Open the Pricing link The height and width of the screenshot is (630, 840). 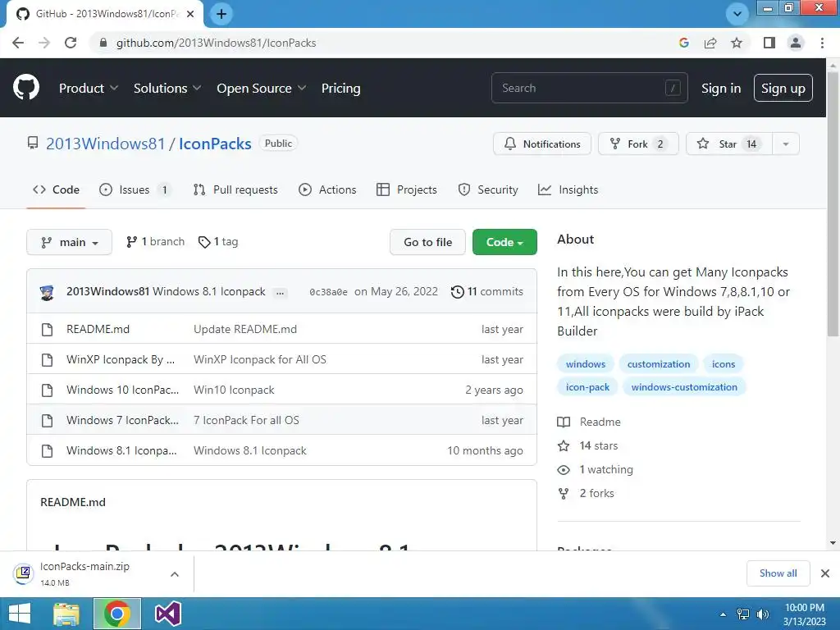340,89
